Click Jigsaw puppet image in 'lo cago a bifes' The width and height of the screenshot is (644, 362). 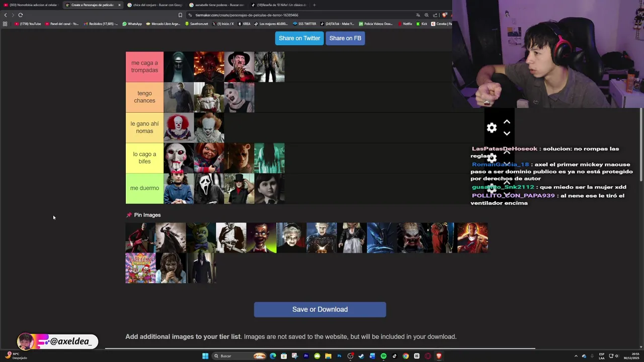pos(179,158)
